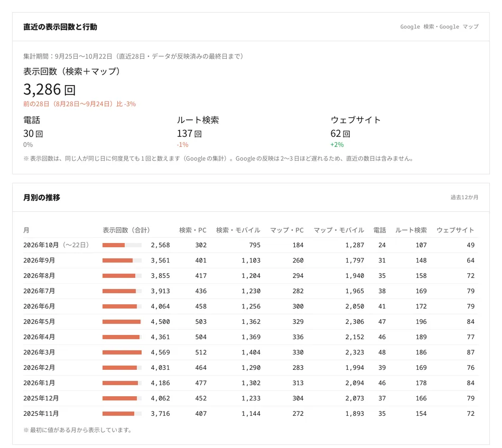Click the progress bar in the 2026年10月 row
502x448 pixels.
click(x=122, y=245)
